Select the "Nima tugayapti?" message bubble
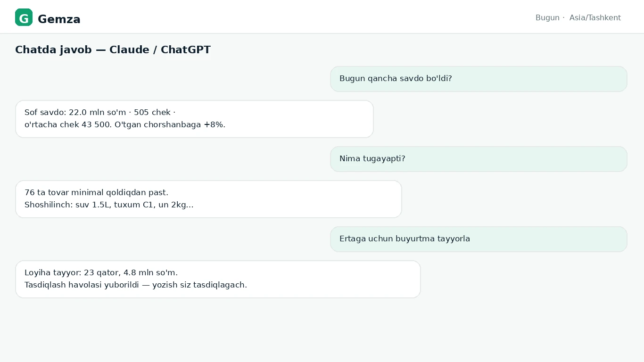644x362 pixels. [x=479, y=159]
